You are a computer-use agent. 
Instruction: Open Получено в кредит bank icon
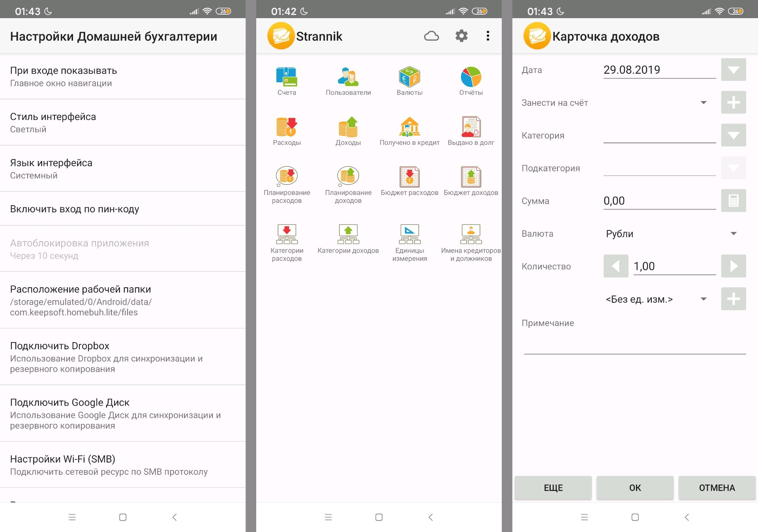tap(409, 127)
